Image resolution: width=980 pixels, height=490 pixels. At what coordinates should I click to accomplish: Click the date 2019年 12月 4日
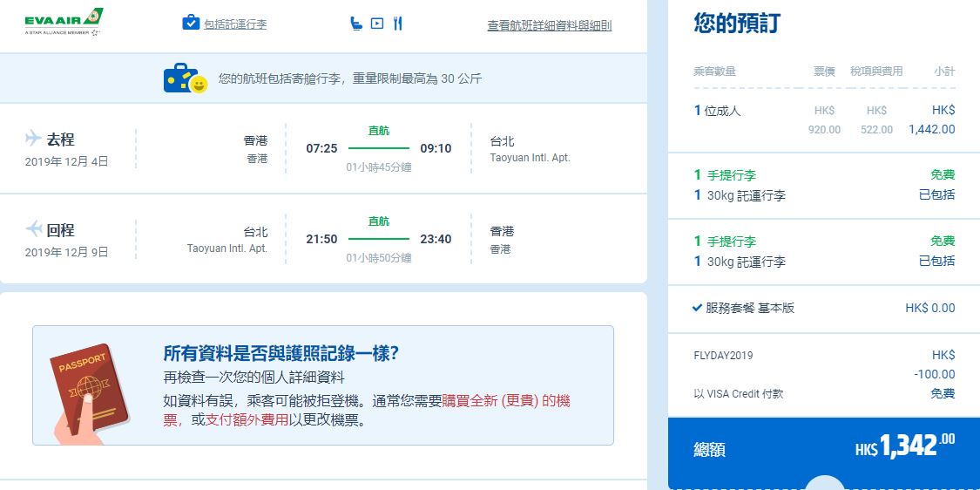coord(67,161)
